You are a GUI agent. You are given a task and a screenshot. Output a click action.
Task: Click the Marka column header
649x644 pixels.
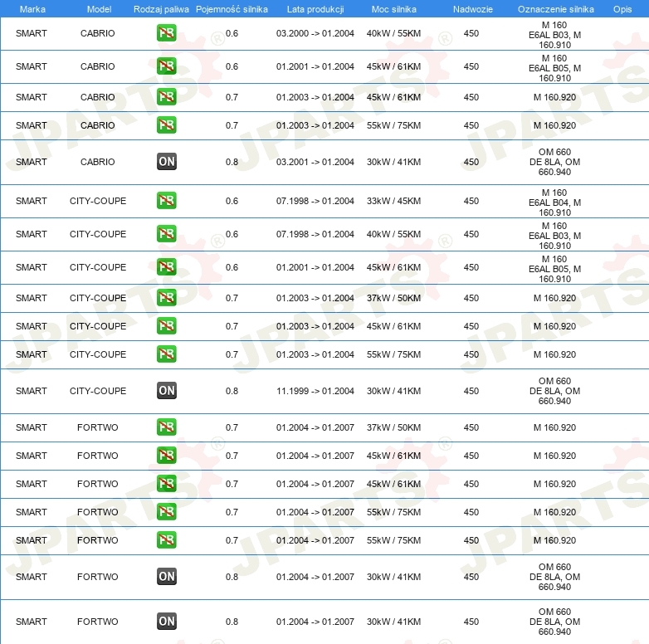[x=32, y=9]
